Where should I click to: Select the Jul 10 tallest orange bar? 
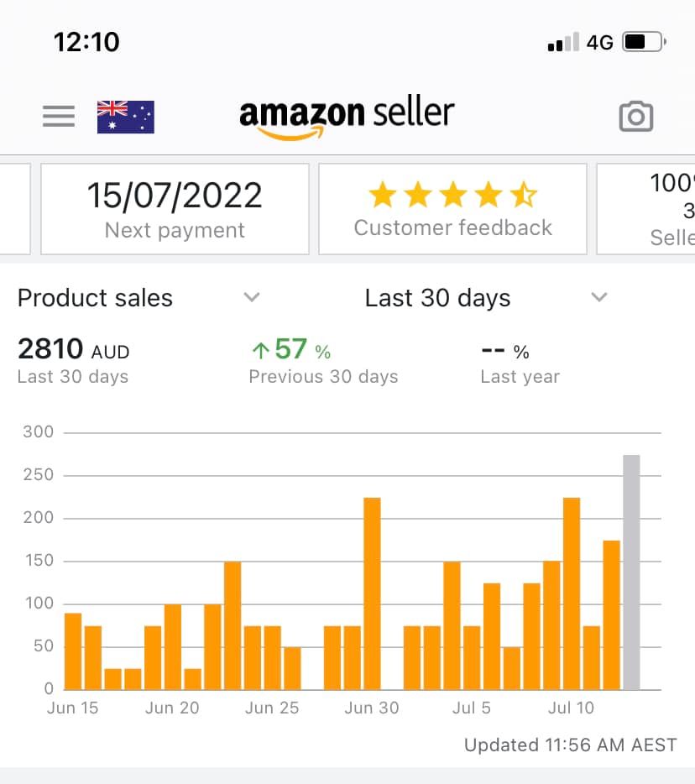click(572, 593)
